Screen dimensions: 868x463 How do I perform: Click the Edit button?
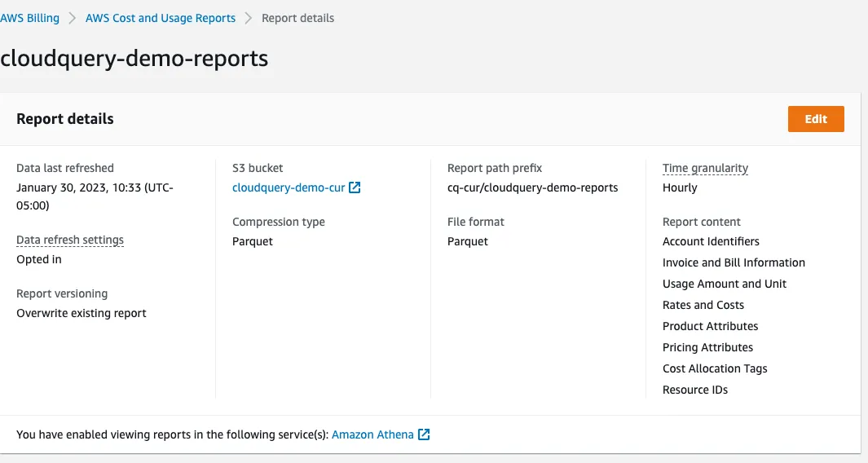[x=816, y=119]
